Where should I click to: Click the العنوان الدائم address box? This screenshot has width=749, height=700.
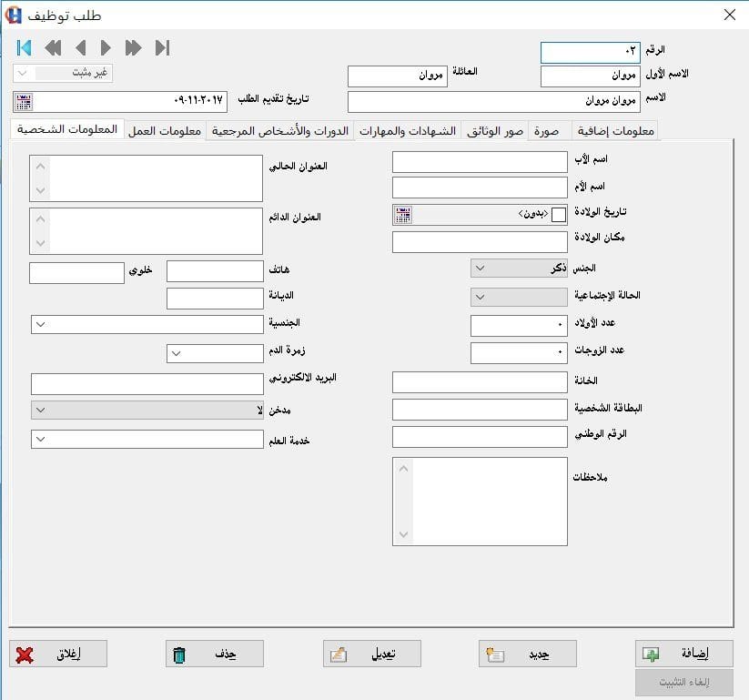click(x=147, y=231)
